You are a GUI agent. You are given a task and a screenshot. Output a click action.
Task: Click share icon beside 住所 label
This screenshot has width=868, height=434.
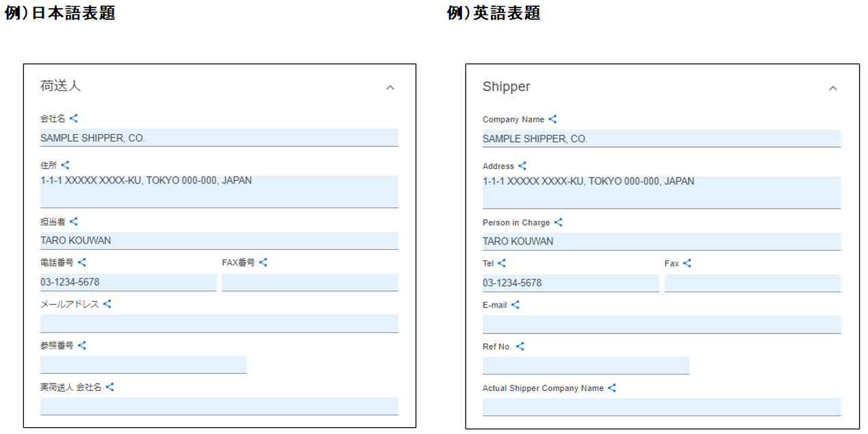[65, 165]
